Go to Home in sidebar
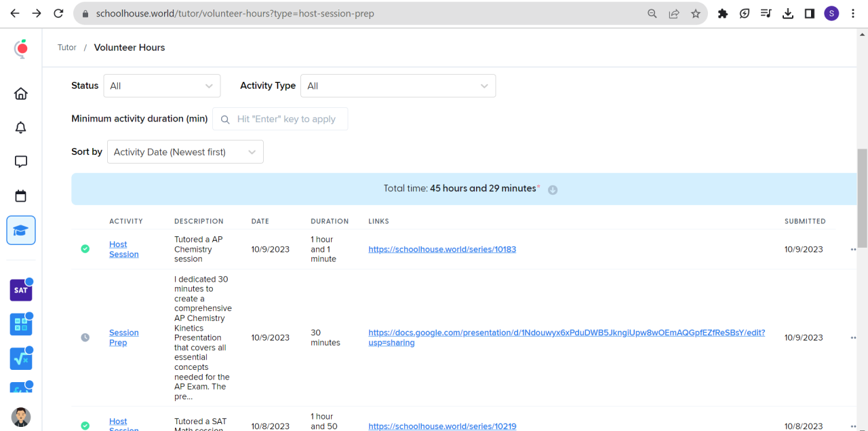 coord(21,94)
